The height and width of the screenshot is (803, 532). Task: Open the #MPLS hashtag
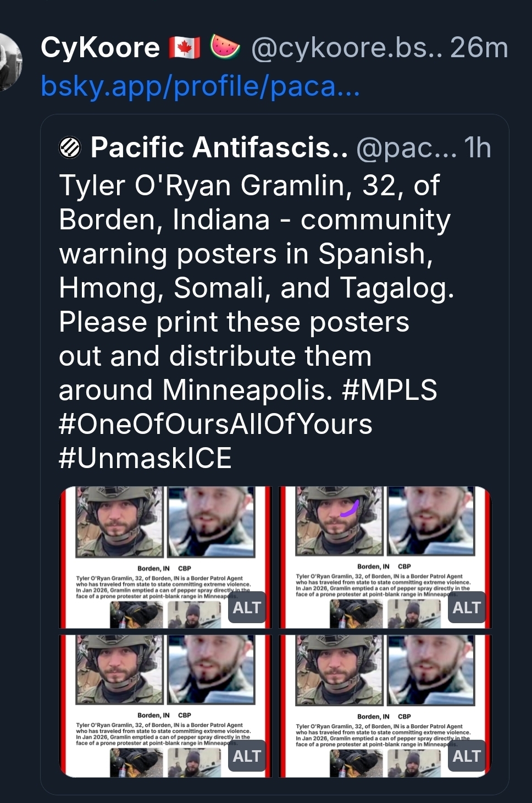389,390
